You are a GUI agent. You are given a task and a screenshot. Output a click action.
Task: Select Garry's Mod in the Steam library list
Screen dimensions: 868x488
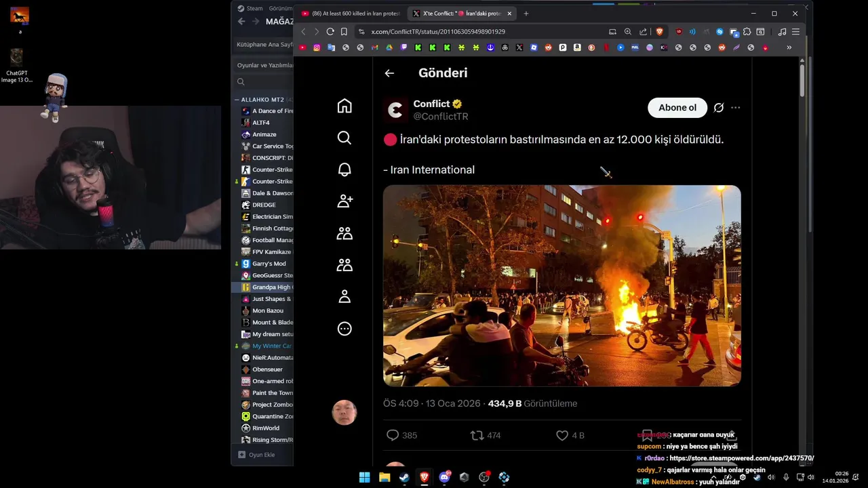click(x=269, y=264)
